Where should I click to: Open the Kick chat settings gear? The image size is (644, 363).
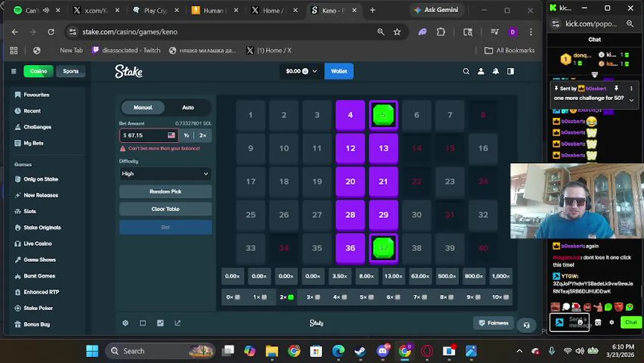tap(612, 322)
